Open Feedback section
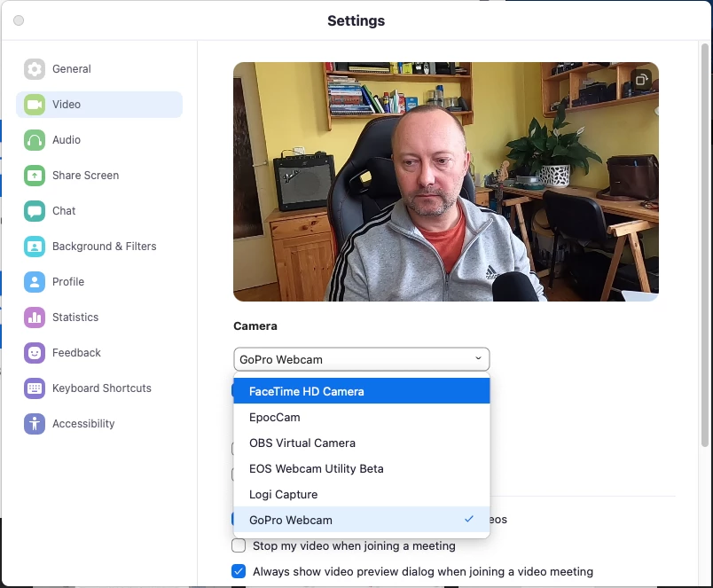 tap(99, 353)
